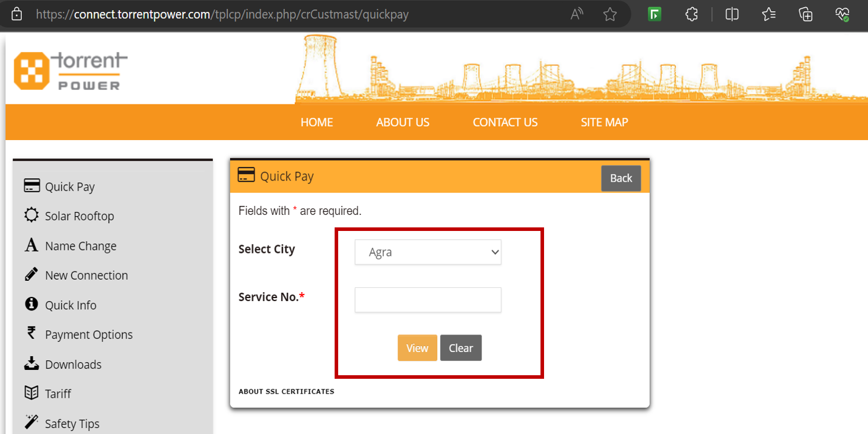Click the Solar Rooftop gear icon
Screen dimensions: 868x434
click(31, 216)
